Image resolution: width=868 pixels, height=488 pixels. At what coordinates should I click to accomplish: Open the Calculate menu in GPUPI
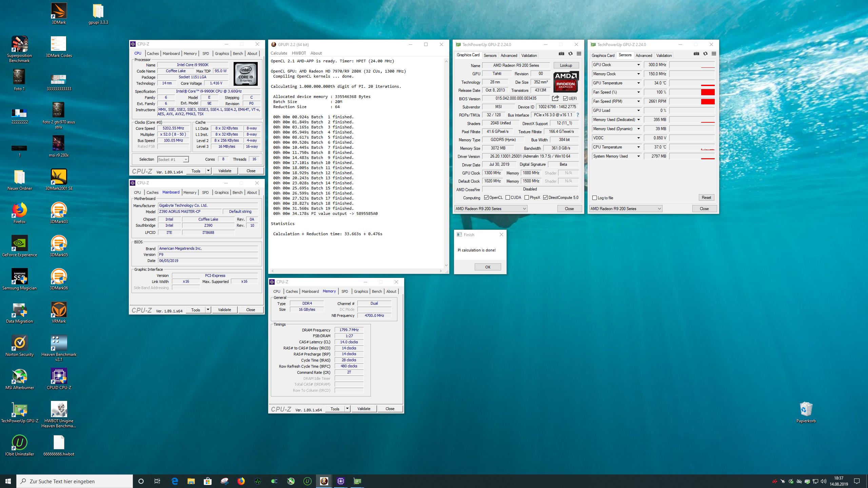[x=279, y=53]
